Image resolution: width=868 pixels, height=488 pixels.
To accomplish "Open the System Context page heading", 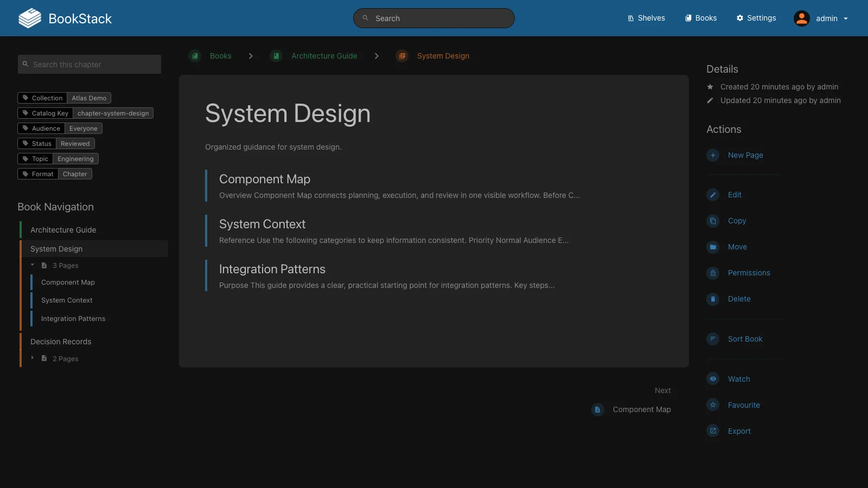I will [262, 224].
